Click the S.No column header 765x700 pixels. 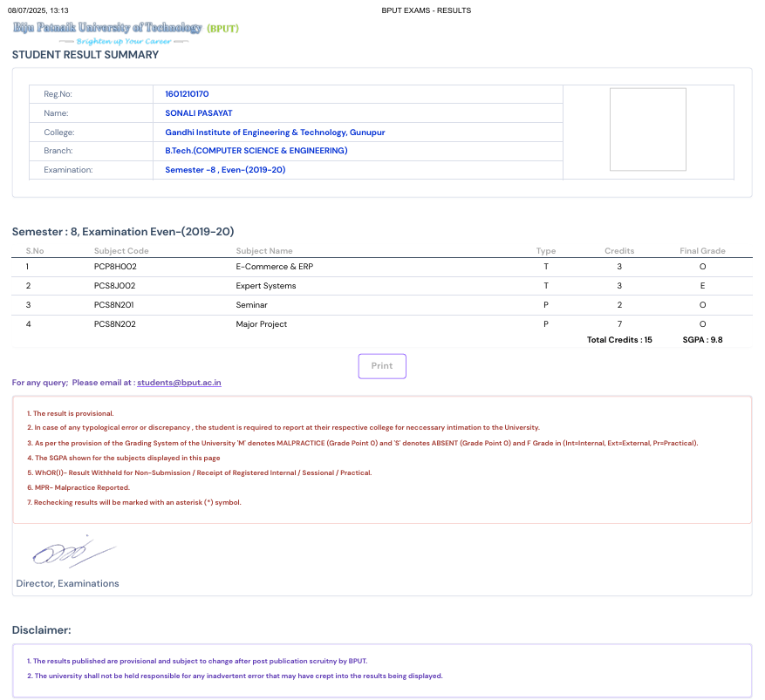click(x=35, y=251)
